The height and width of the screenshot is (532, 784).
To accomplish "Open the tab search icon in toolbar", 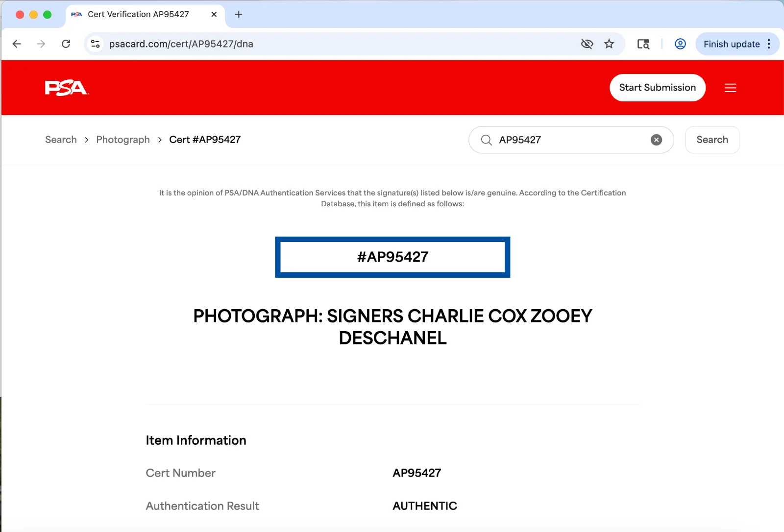I will [643, 44].
